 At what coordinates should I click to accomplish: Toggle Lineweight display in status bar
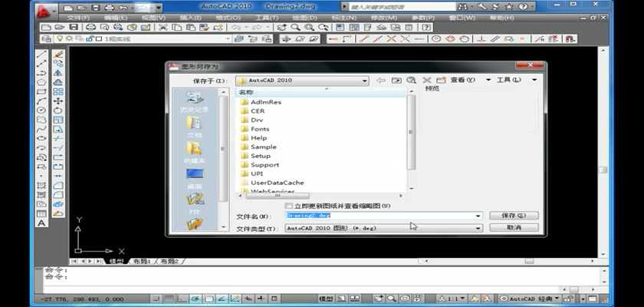click(x=261, y=299)
